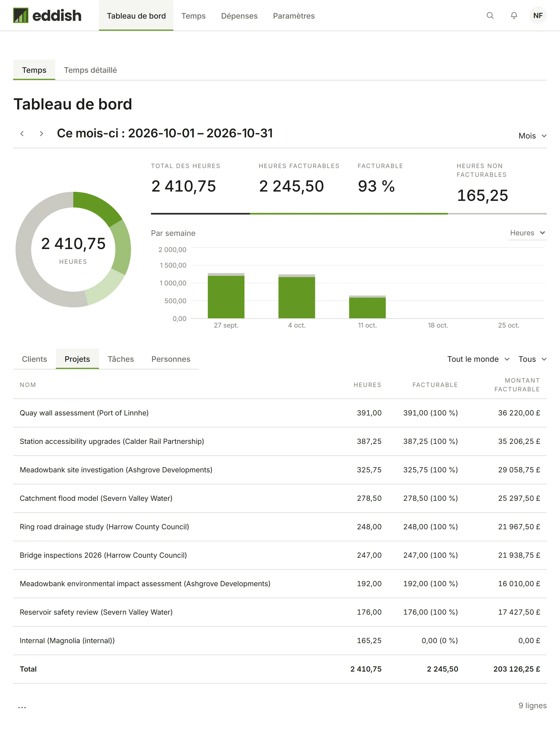Switch to the Tâches tab
This screenshot has height=746, width=560.
click(x=121, y=359)
